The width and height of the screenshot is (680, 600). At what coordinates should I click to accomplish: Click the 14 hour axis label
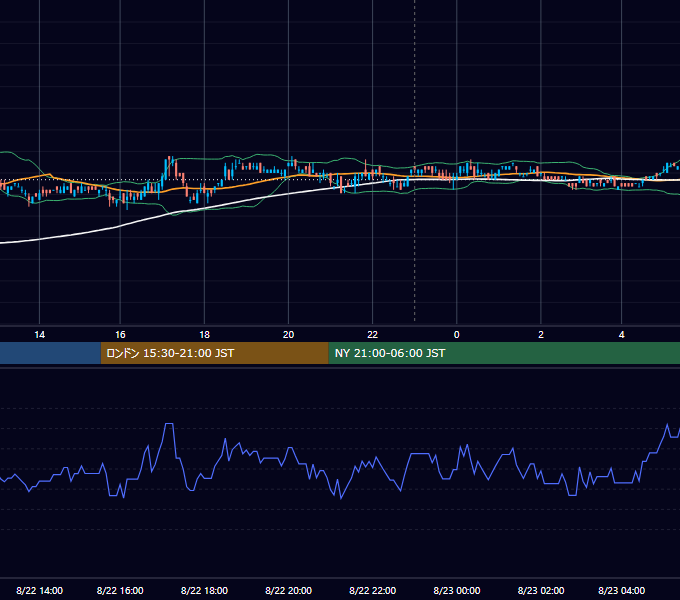click(39, 335)
